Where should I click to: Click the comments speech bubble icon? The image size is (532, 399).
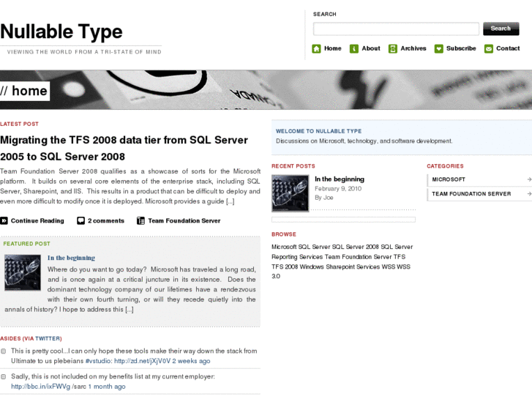[81, 220]
